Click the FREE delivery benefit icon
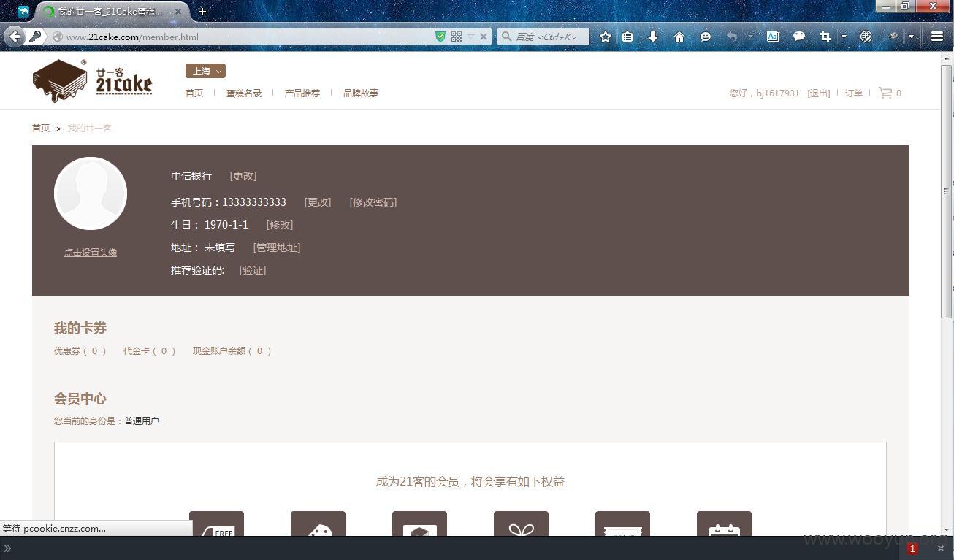The height and width of the screenshot is (560, 954). click(216, 525)
